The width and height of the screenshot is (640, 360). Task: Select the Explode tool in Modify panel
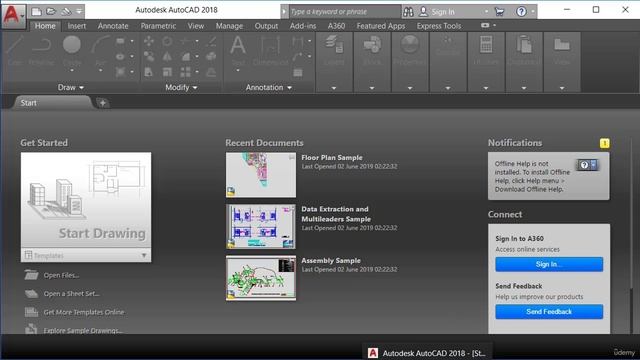[x=211, y=56]
